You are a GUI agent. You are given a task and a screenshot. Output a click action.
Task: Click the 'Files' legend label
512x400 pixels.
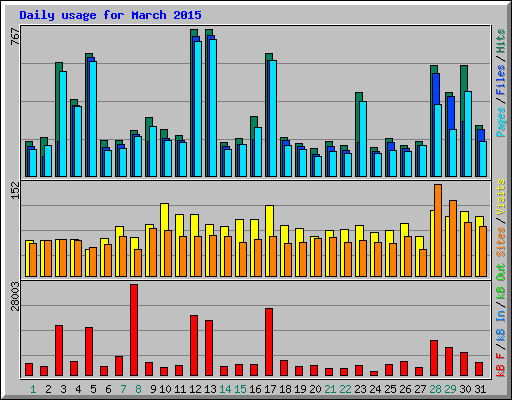tap(500, 80)
